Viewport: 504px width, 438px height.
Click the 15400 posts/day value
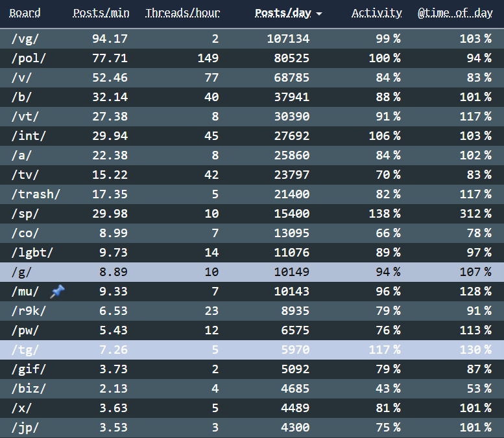click(292, 214)
